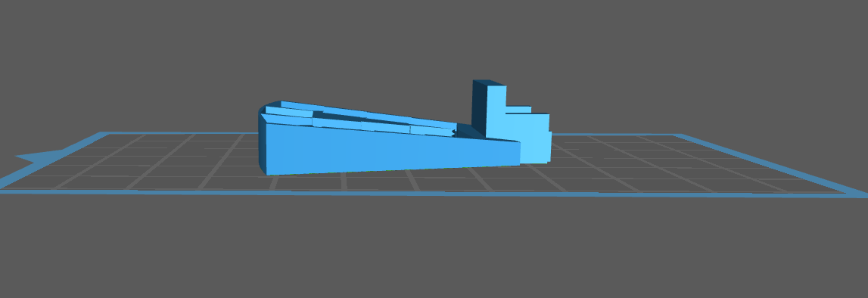868x298 pixels.
Task: Click empty gray background above the model
Action: (x=387, y=44)
